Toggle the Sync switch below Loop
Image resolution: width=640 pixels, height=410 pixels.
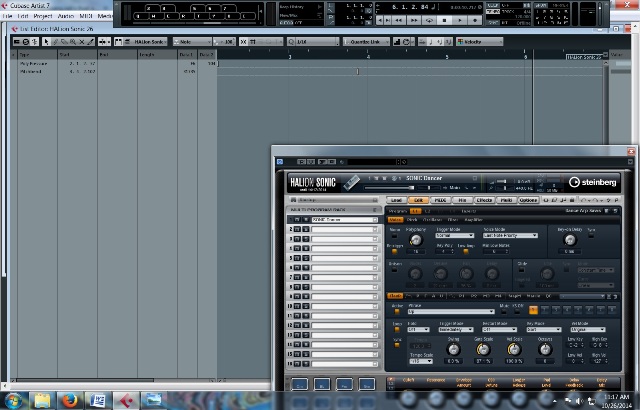397,345
